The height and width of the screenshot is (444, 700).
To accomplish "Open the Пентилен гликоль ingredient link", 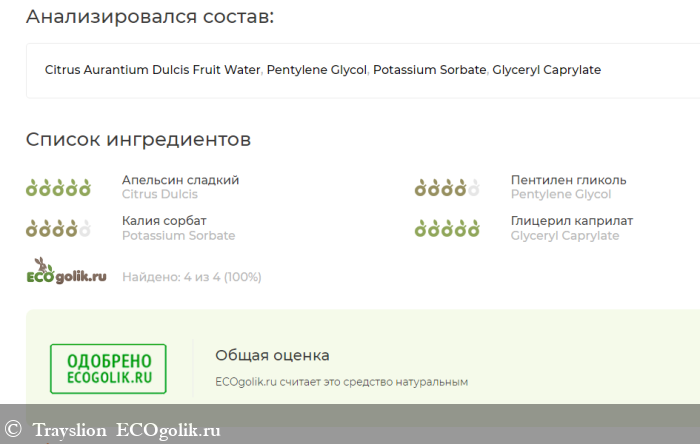I will tap(568, 180).
